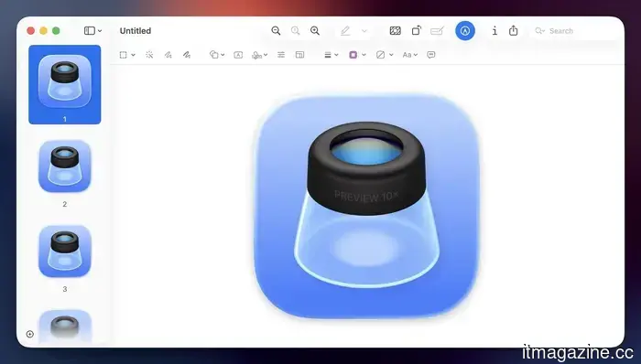Toggle the sidebar view button

[90, 30]
